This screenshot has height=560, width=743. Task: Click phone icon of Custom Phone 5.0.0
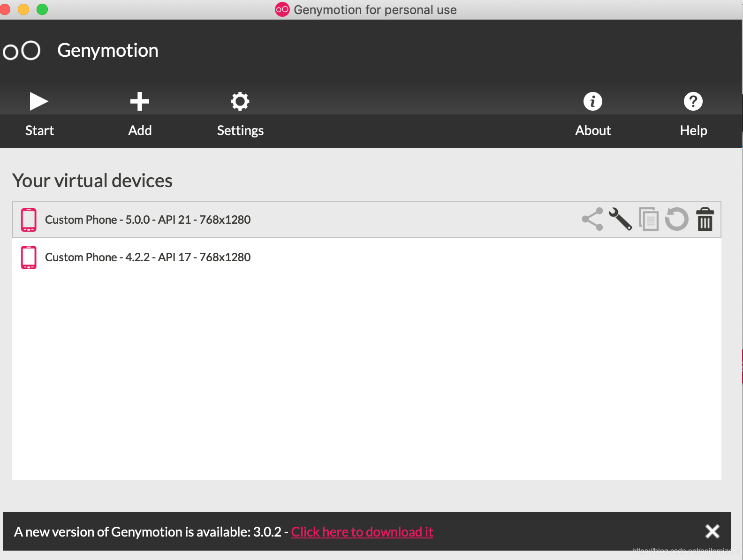(x=29, y=220)
